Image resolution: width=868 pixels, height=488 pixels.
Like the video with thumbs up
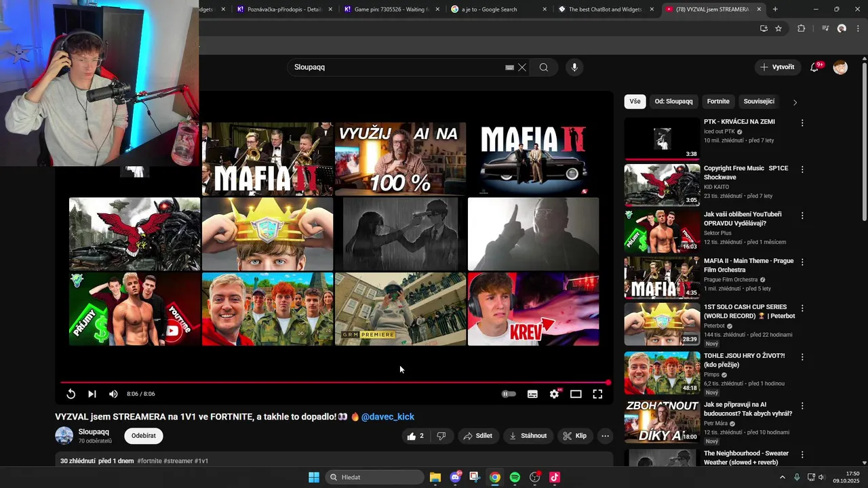416,436
